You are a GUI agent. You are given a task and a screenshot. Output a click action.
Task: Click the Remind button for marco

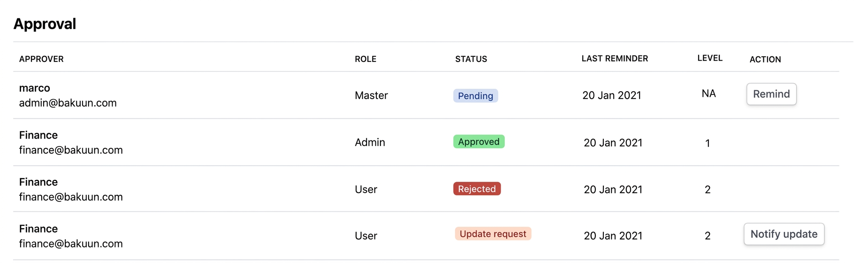(771, 94)
